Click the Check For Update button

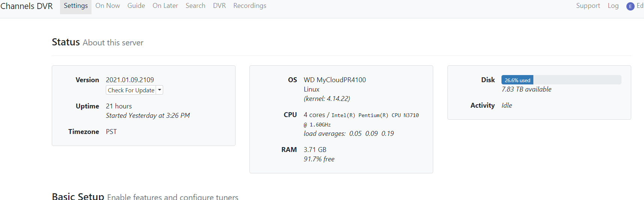pyautogui.click(x=131, y=90)
